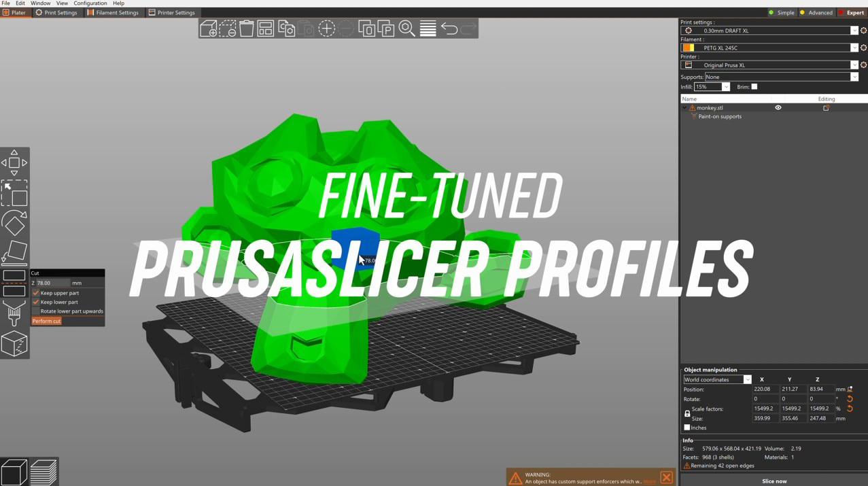868x486 pixels.
Task: Click the Slice now button
Action: click(774, 481)
